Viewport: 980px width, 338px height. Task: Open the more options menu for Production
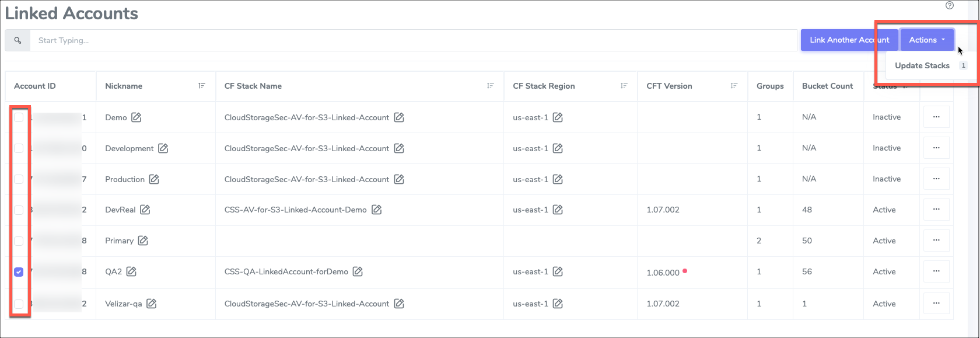(x=936, y=179)
